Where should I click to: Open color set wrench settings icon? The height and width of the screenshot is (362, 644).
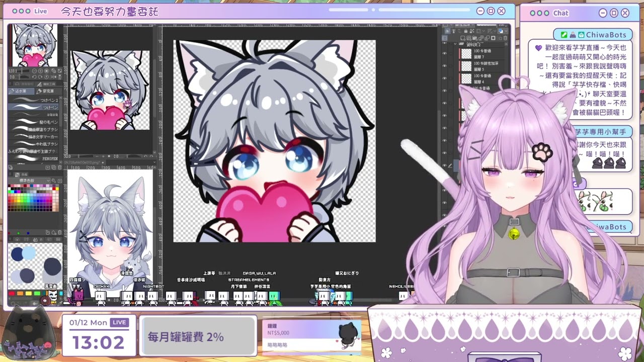[x=53, y=180]
